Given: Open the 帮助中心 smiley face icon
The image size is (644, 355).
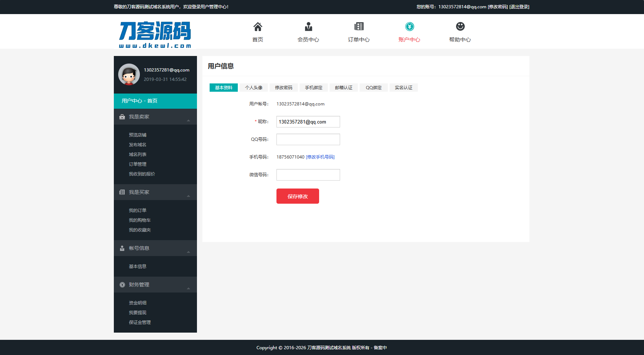Looking at the screenshot, I should point(460,26).
